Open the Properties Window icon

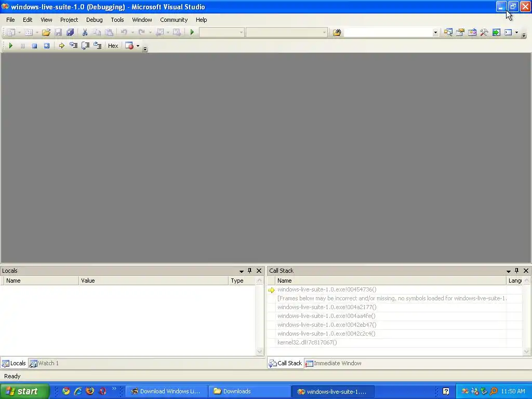click(x=460, y=32)
